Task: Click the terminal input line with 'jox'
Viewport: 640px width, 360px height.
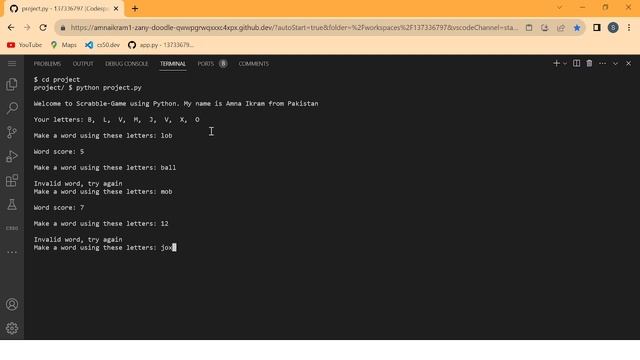Action: point(105,248)
